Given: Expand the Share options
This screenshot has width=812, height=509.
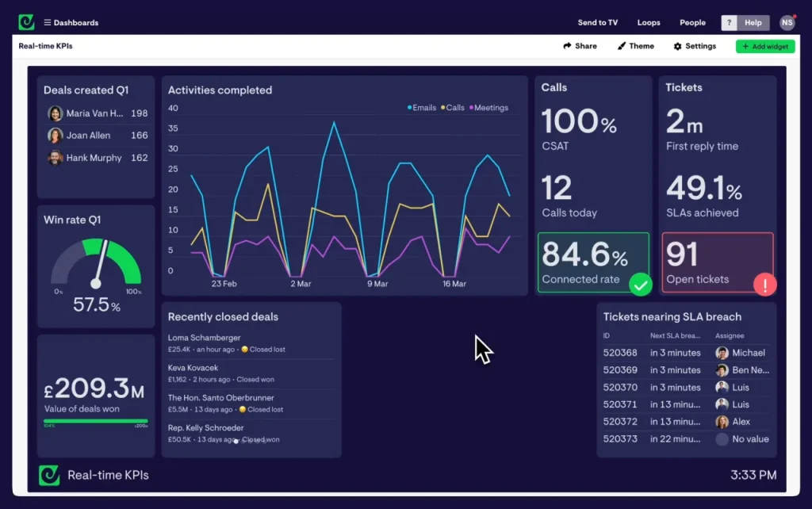Looking at the screenshot, I should click(580, 46).
